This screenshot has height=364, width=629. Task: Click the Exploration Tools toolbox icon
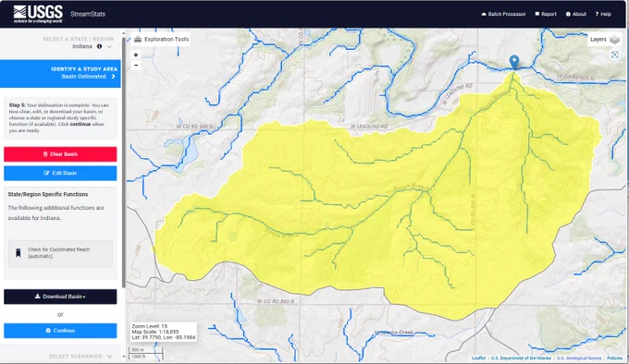tap(138, 39)
